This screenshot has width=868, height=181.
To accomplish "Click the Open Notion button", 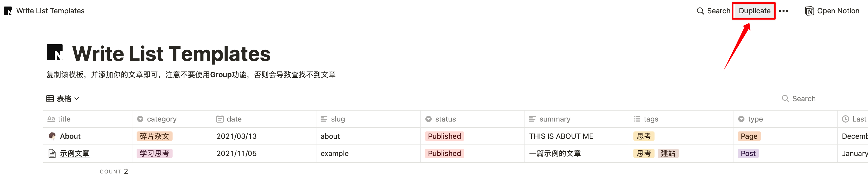I will click(832, 11).
